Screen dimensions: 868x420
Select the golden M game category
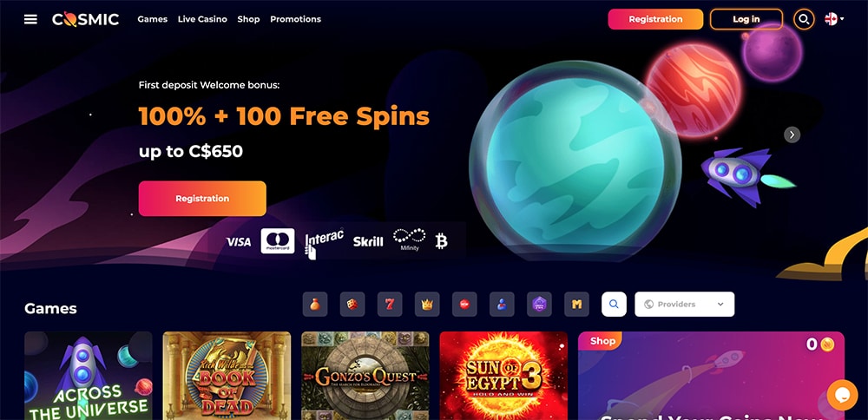577,305
